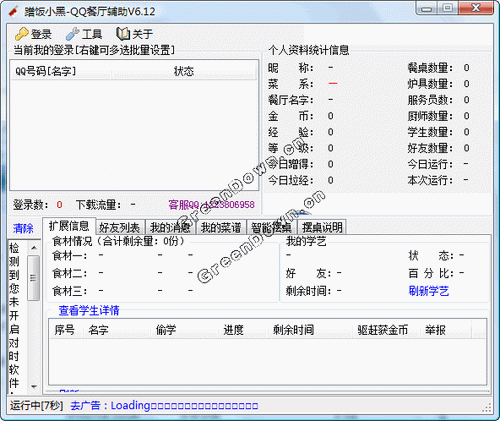Click the 去广告 Loading link
Viewport: 500px width, 421px height.
(x=164, y=406)
